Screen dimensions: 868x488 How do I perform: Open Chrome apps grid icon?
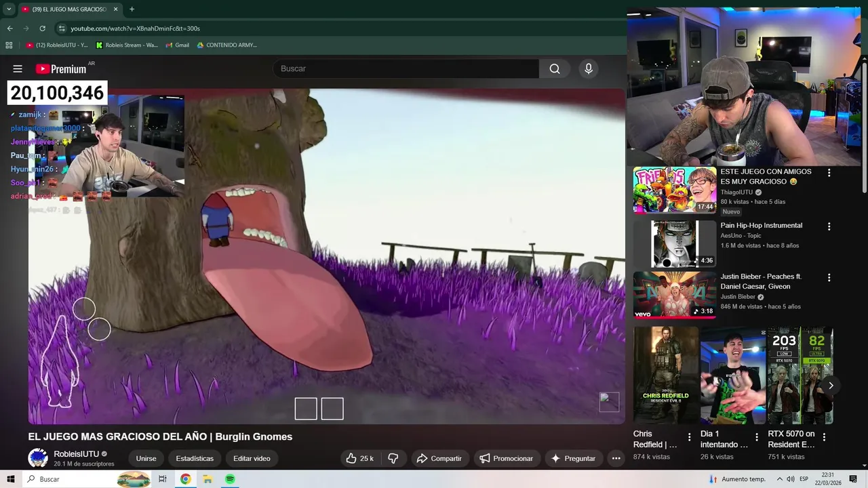tap(9, 45)
